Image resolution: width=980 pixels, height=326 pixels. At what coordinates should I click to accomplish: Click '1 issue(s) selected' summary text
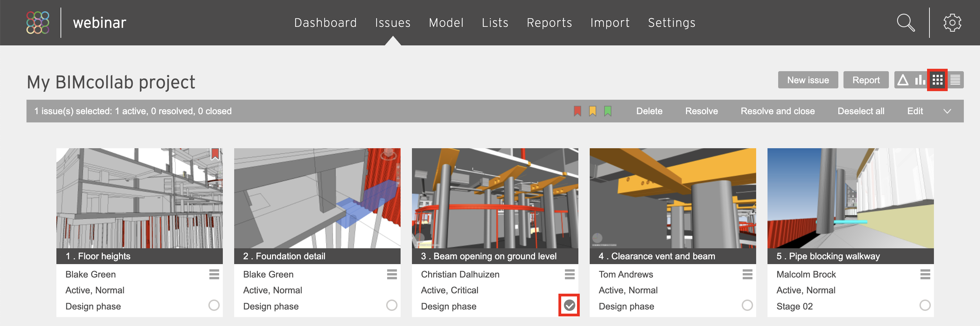[133, 111]
